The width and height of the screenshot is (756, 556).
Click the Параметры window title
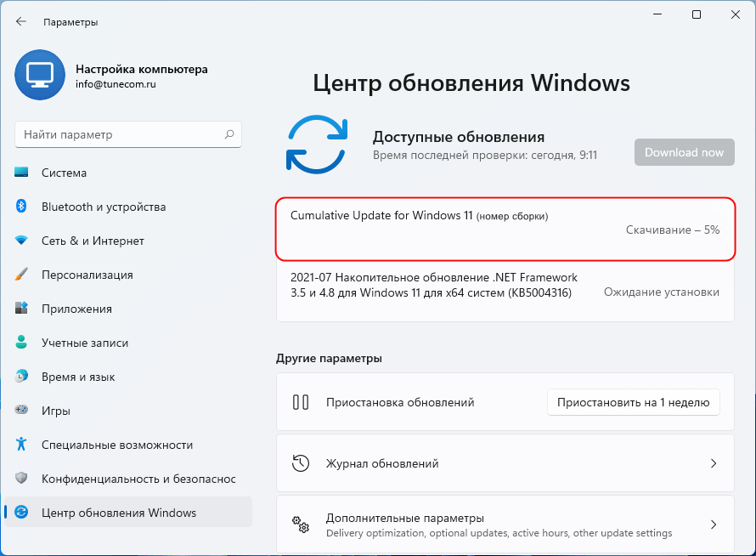(x=71, y=22)
